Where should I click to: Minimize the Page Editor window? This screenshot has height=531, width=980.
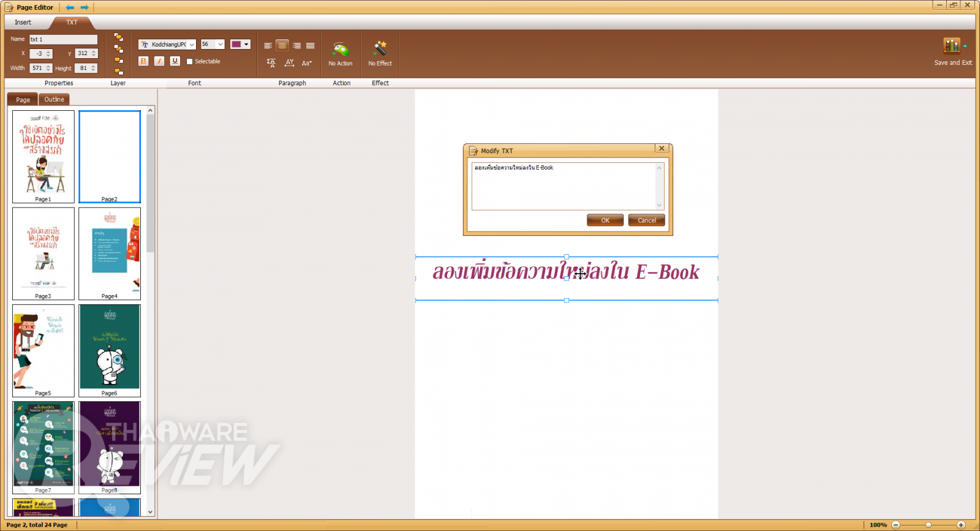click(x=940, y=5)
